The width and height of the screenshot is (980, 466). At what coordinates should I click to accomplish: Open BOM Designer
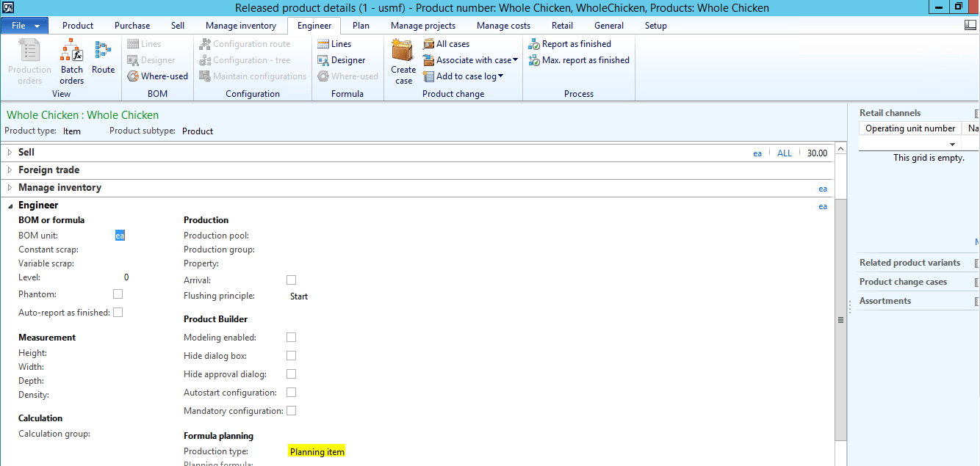(151, 60)
